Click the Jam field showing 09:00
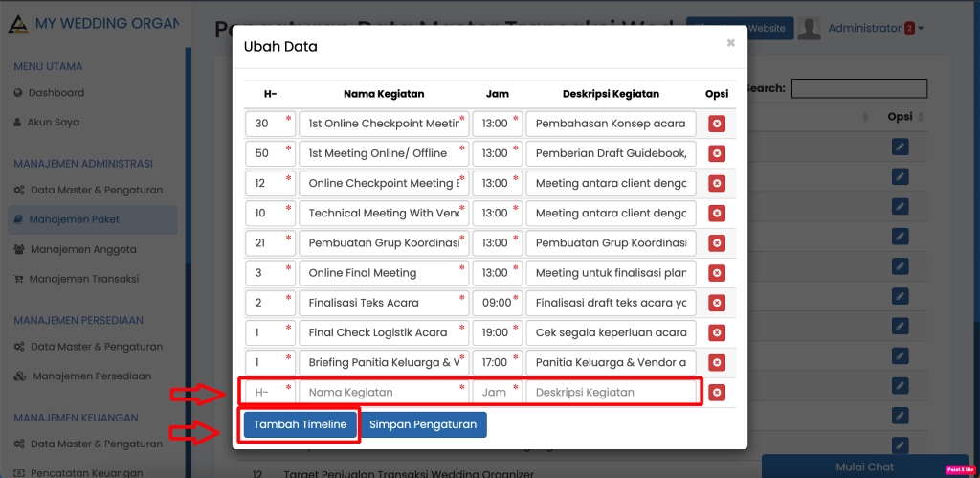The width and height of the screenshot is (980, 478). [x=496, y=303]
